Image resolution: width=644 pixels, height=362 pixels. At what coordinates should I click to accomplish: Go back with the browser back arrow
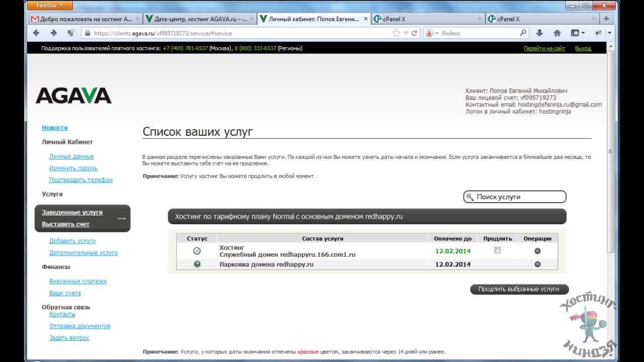pyautogui.click(x=36, y=33)
